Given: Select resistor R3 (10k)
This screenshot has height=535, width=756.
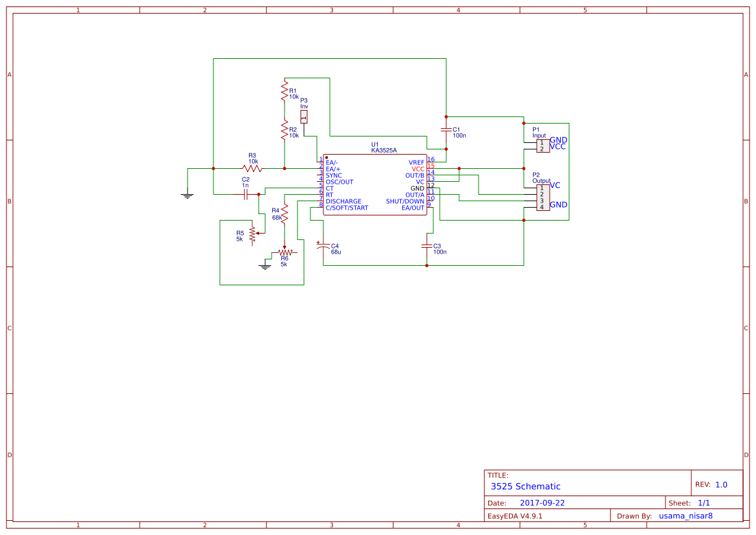Looking at the screenshot, I should pyautogui.click(x=252, y=168).
